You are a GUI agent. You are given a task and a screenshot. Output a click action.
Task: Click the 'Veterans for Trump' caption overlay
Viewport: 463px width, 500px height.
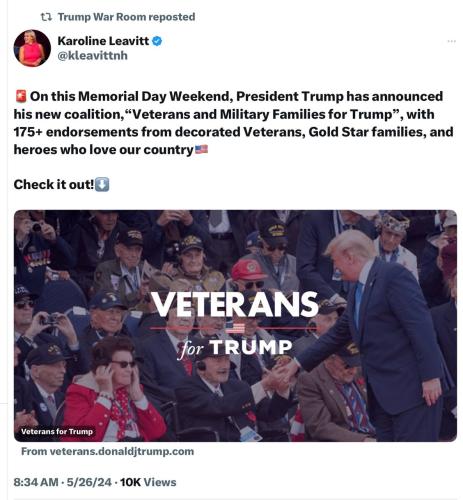57,431
